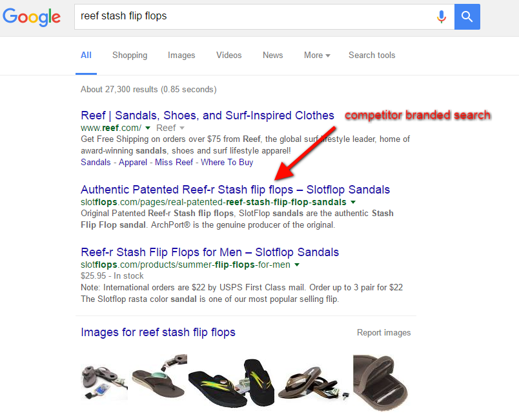Expand the arrow next to slotflops.com/pages URL

pyautogui.click(x=353, y=202)
